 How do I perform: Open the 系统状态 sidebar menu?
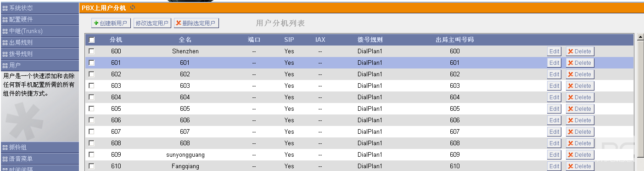(x=39, y=8)
